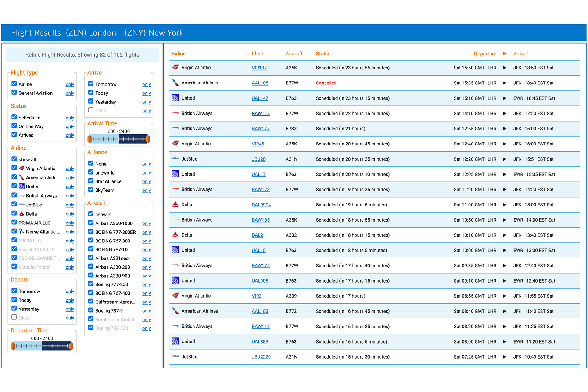Open flight details for BAW115
Screen dimensions: 588x392
(x=261, y=113)
